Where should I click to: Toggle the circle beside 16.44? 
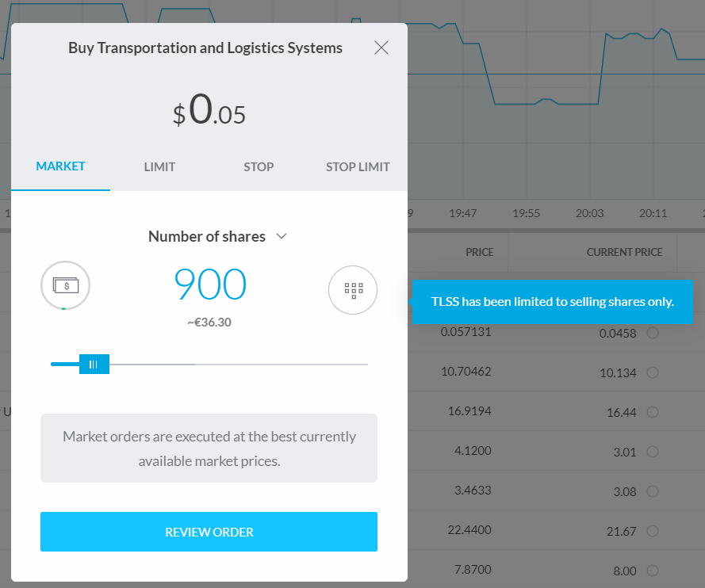click(x=653, y=412)
